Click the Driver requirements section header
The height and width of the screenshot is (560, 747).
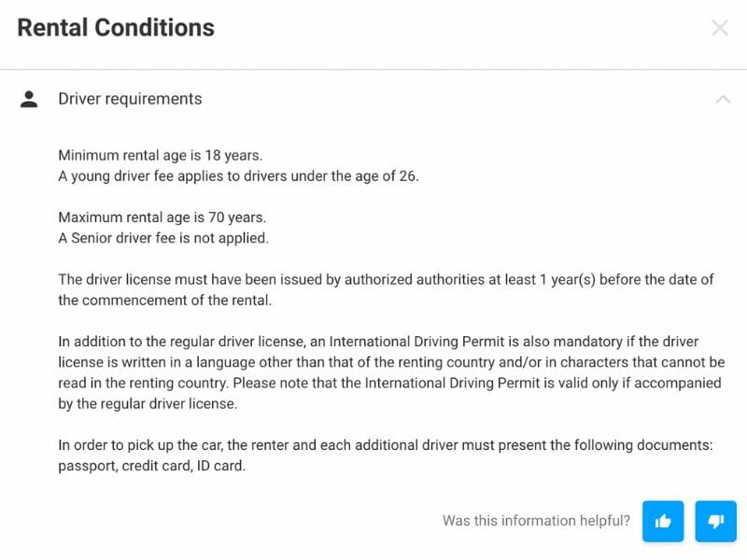[130, 99]
